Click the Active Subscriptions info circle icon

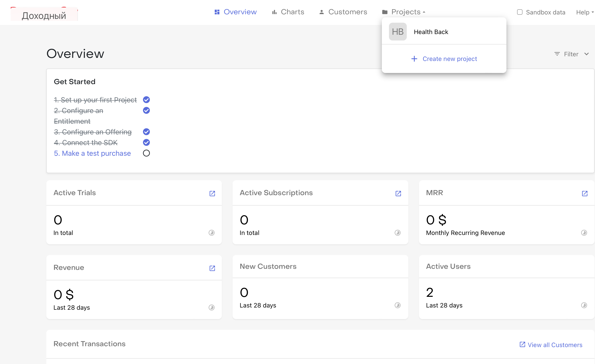tap(397, 233)
